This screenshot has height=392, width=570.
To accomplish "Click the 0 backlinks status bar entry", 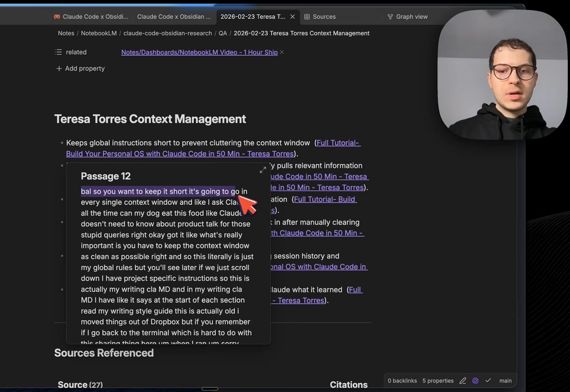I will pyautogui.click(x=402, y=381).
